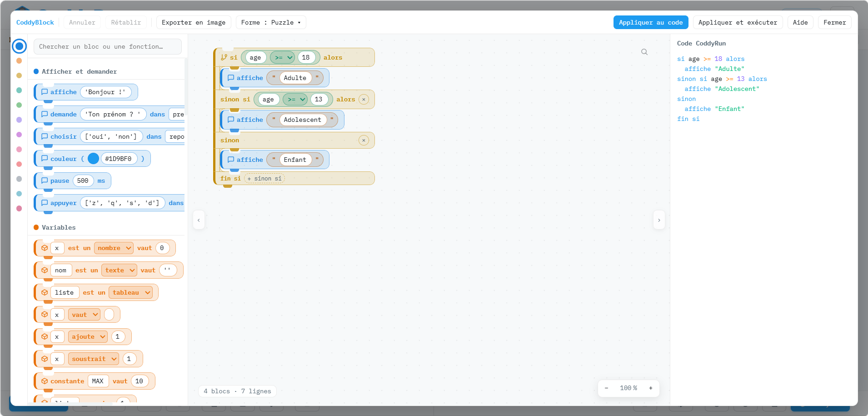Click the cube icon on the 'x ajoute 1' block
The height and width of the screenshot is (416, 868).
point(45,336)
